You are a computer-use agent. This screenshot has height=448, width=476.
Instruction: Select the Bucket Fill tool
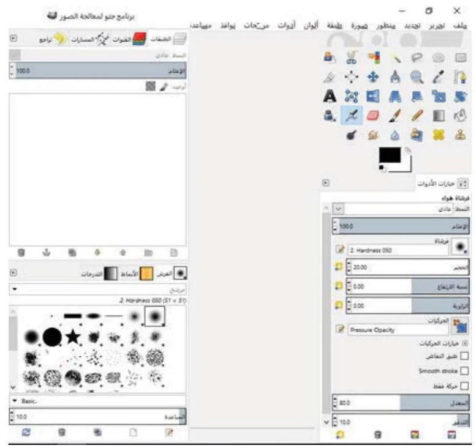point(460,116)
